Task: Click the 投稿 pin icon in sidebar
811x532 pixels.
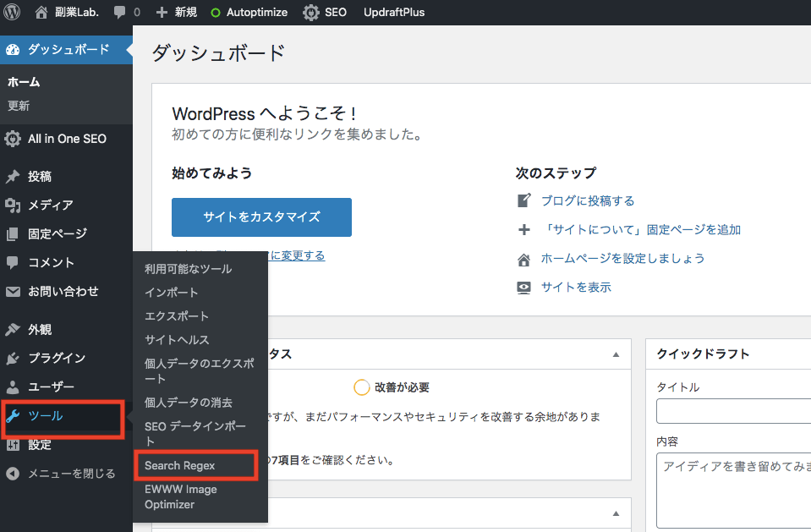Action: click(x=13, y=177)
